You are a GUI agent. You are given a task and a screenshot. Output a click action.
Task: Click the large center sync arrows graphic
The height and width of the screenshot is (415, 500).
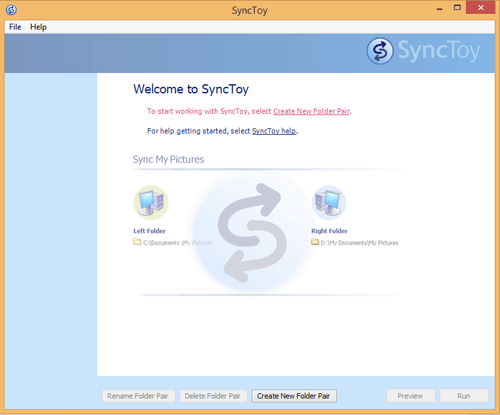252,233
